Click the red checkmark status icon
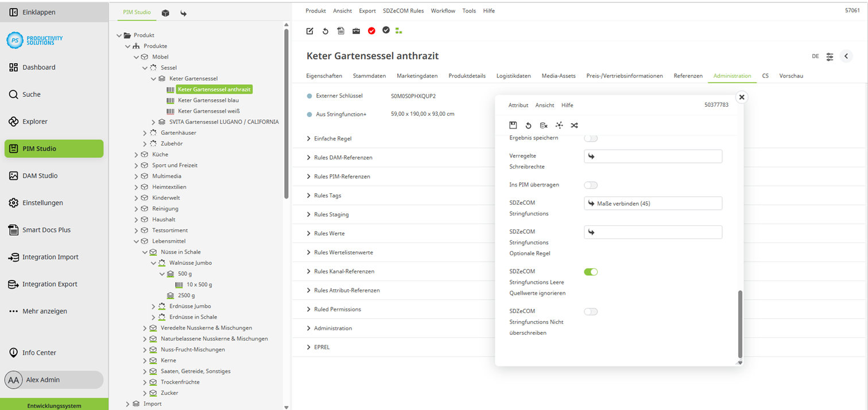 tap(371, 31)
